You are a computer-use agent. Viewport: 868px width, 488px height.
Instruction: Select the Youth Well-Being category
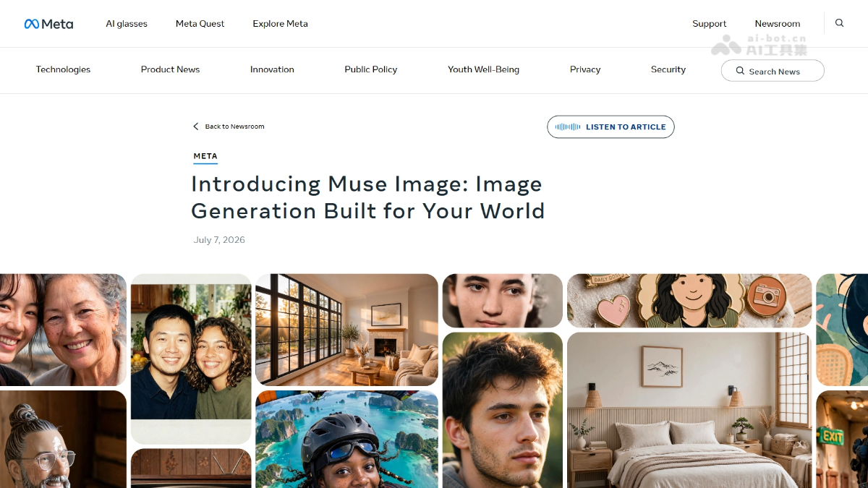483,69
